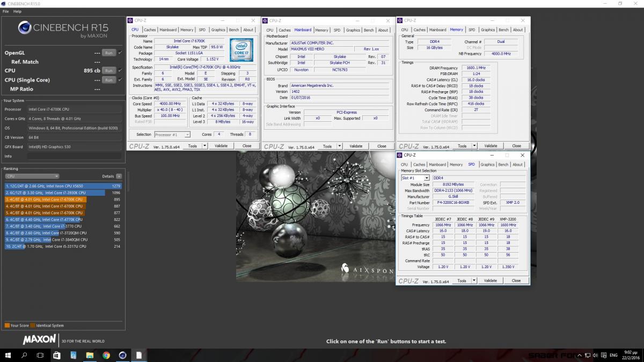The image size is (644, 362).
Task: Toggle the CPU (Single Core) test checkbox
Action: (120, 80)
